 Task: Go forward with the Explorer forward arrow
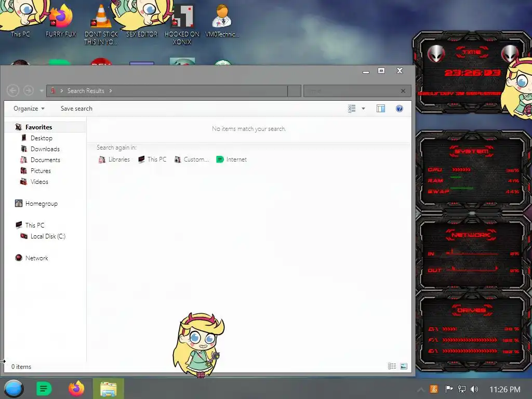coord(29,90)
